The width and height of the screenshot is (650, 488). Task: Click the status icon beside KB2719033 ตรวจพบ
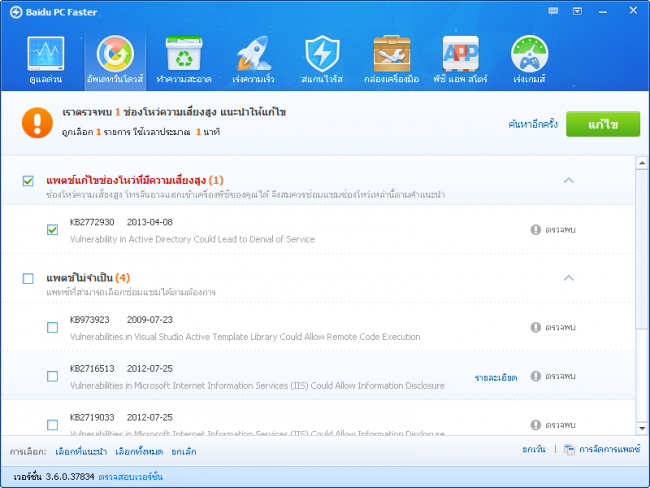point(536,425)
